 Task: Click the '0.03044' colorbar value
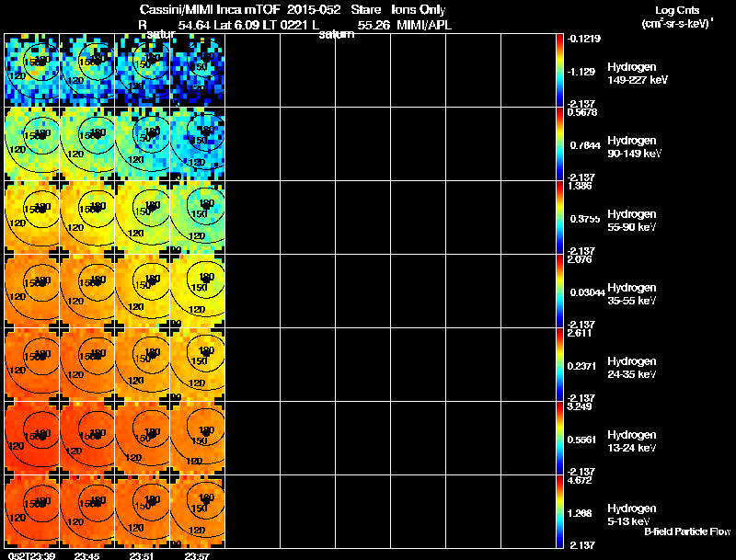[x=587, y=292]
